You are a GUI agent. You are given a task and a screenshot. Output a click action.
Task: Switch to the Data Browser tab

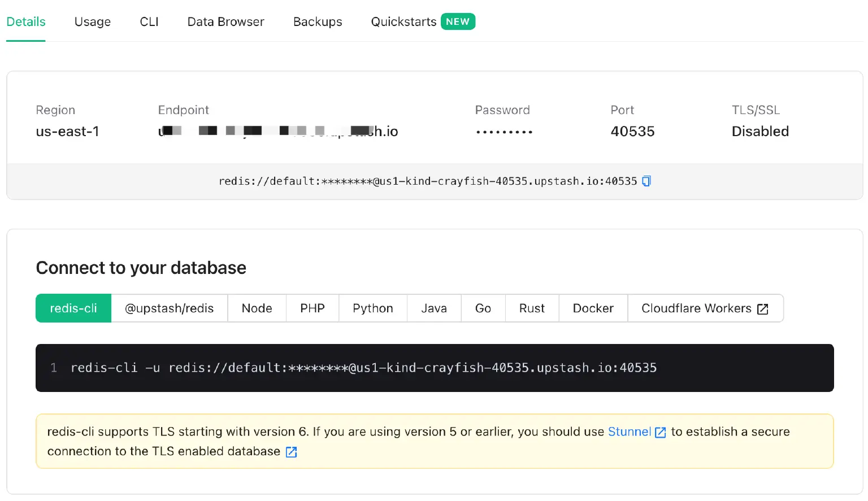click(x=225, y=21)
